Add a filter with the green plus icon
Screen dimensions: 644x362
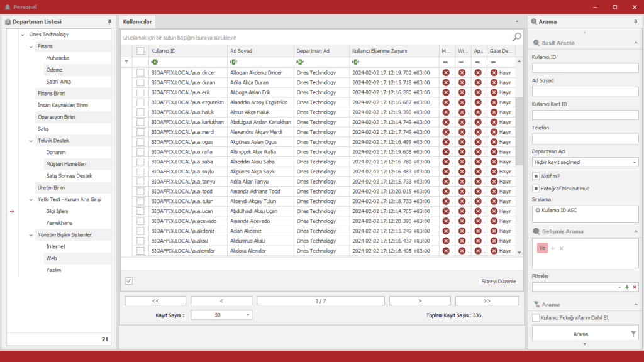pos(627,287)
